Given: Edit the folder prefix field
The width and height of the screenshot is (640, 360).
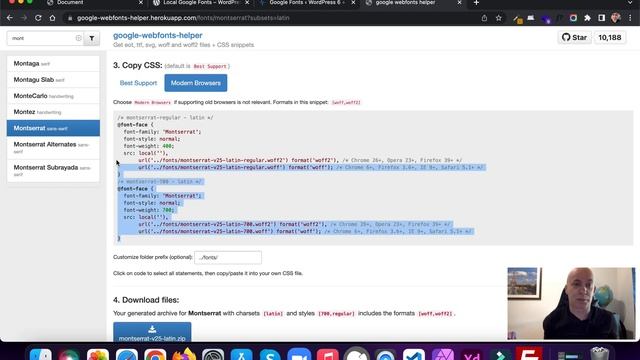Looking at the screenshot, I should [228, 258].
